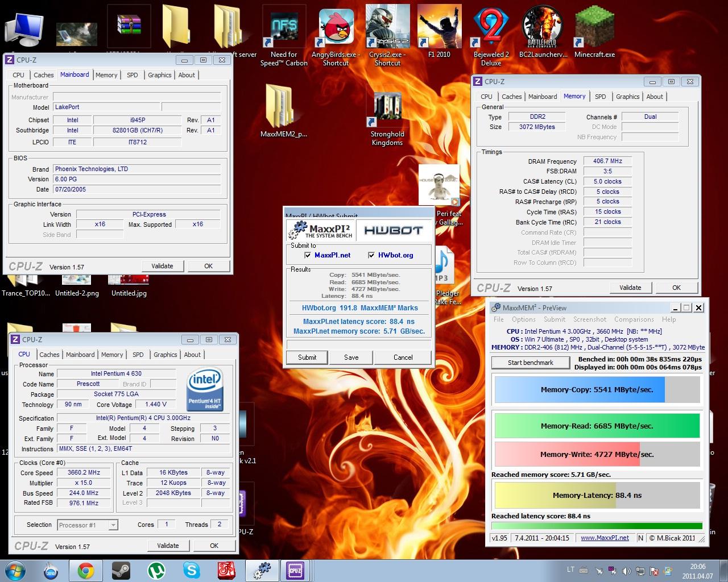Open the Comparisons menu in MaxxMEM²
The width and height of the screenshot is (728, 582).
(x=634, y=319)
